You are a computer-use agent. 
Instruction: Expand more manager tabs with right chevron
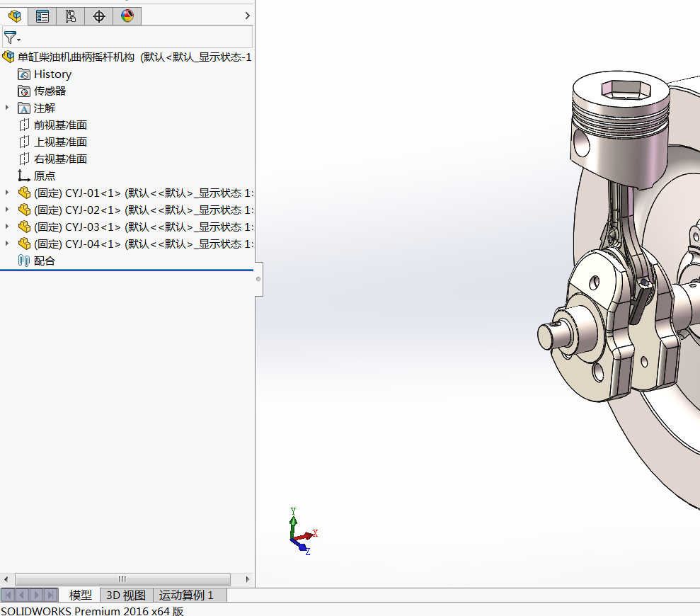click(247, 16)
